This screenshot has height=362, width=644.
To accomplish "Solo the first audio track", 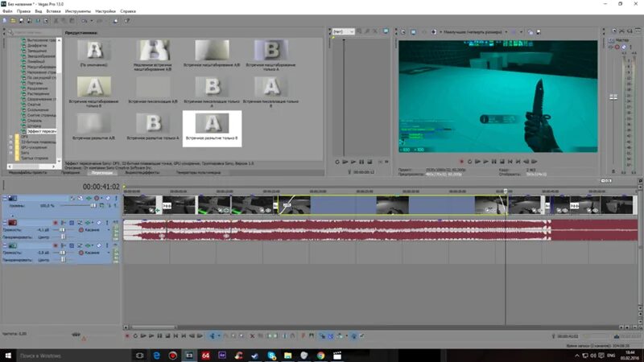I will 107,223.
